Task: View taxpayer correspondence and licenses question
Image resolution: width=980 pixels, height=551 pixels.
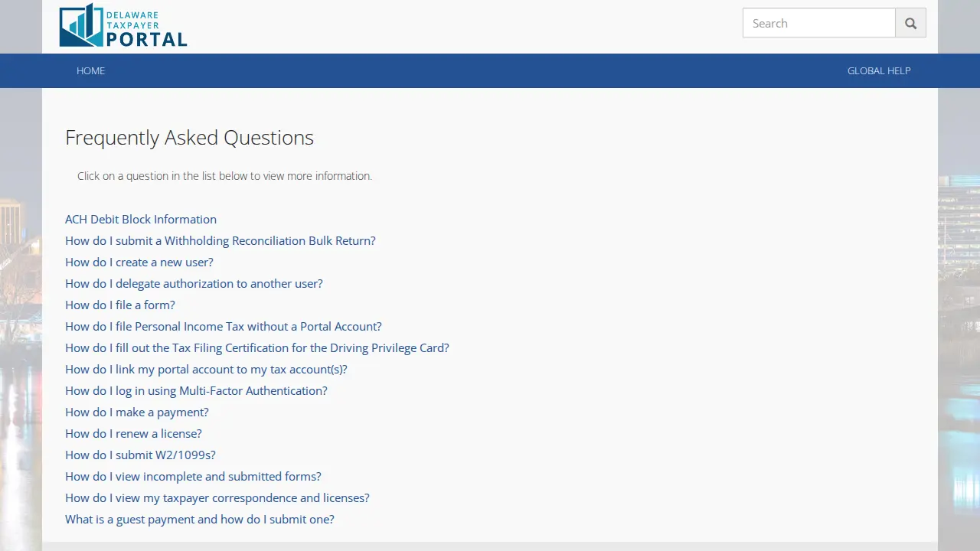Action: pyautogui.click(x=217, y=497)
